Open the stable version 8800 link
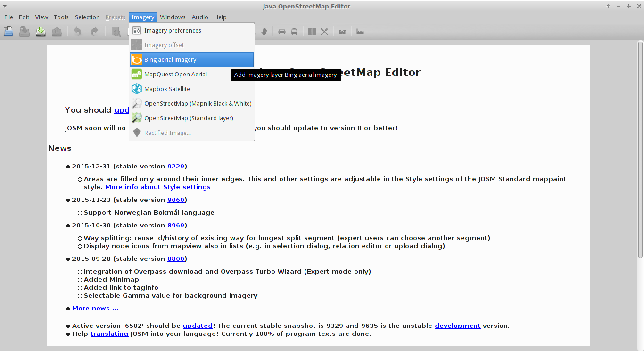Viewport: 644px width, 351px height. pyautogui.click(x=176, y=259)
